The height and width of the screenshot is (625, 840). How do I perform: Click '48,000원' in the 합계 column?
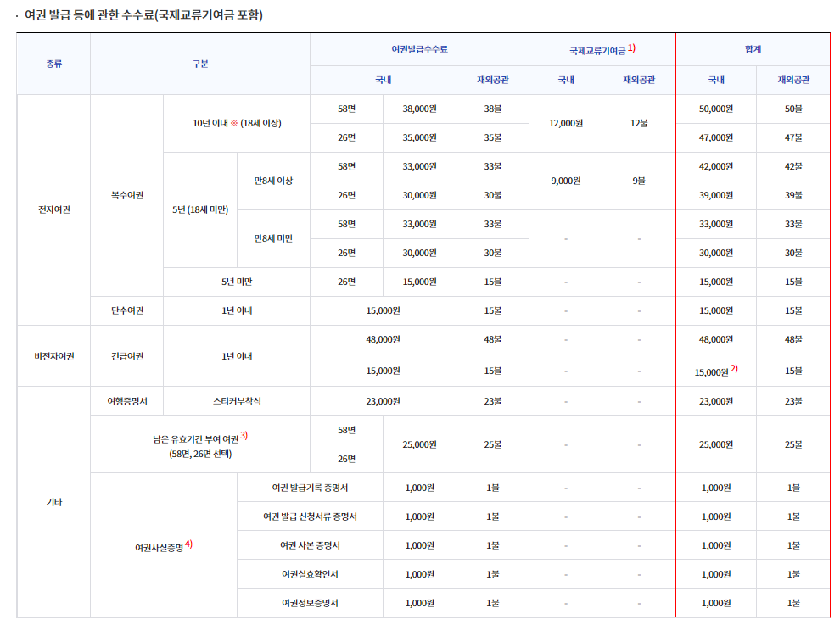[716, 339]
